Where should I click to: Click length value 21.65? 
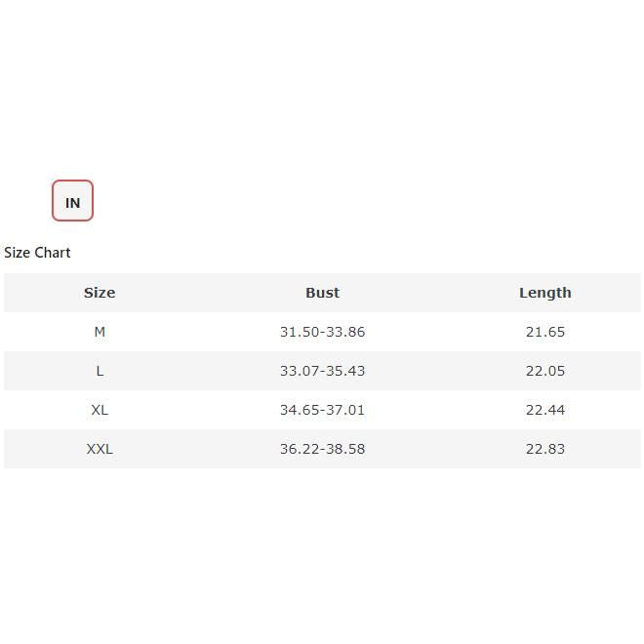pyautogui.click(x=544, y=332)
